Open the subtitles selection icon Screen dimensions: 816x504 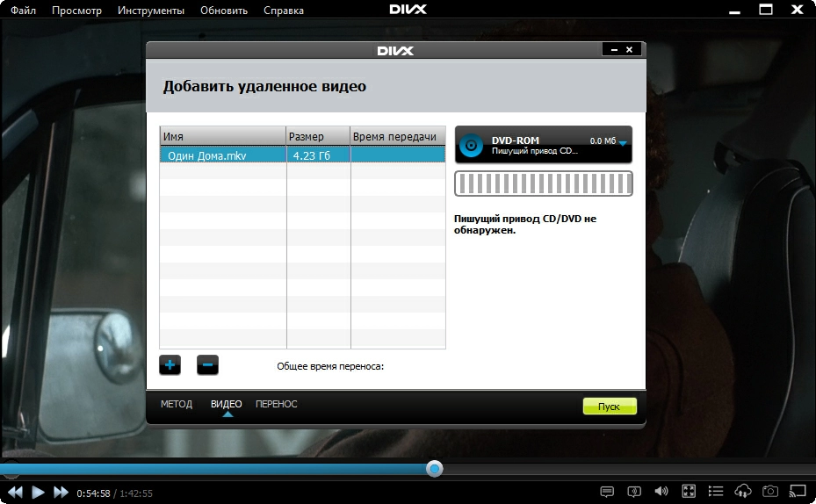pos(607,492)
